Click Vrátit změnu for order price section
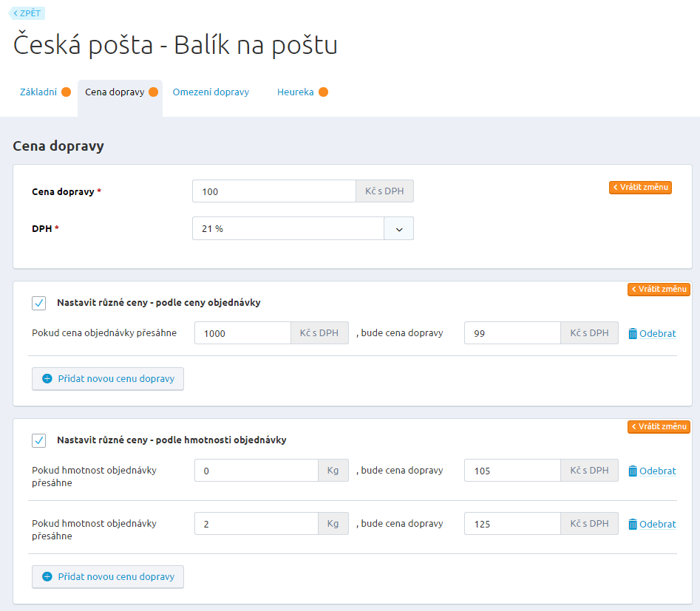This screenshot has height=611, width=700. point(659,289)
